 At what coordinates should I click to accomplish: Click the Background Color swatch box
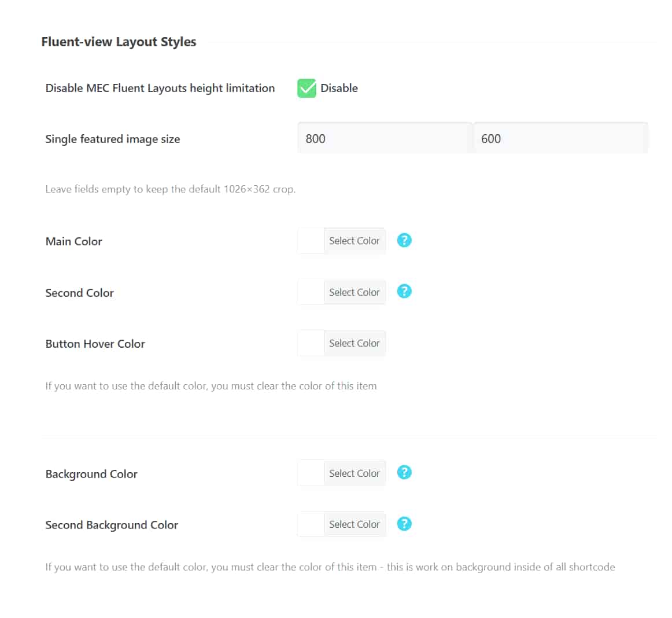(311, 473)
